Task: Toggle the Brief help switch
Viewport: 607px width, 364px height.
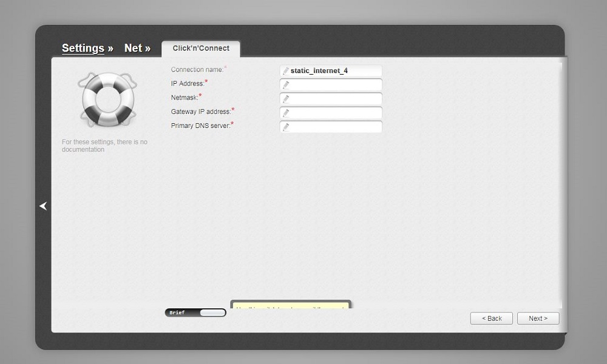Action: click(195, 312)
